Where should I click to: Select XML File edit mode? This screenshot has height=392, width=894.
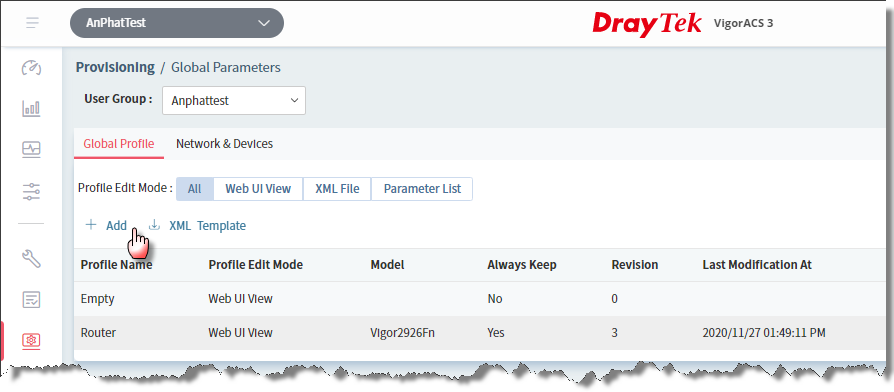pos(338,189)
